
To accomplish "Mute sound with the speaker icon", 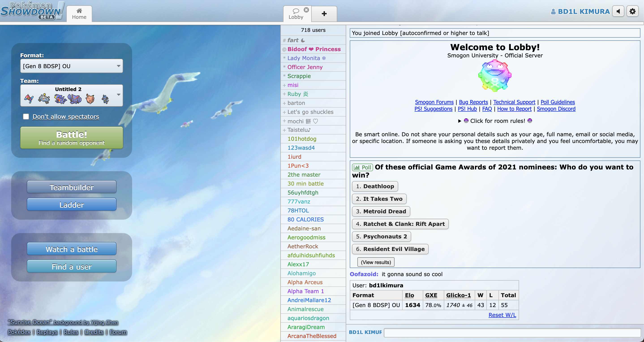I will 618,11.
